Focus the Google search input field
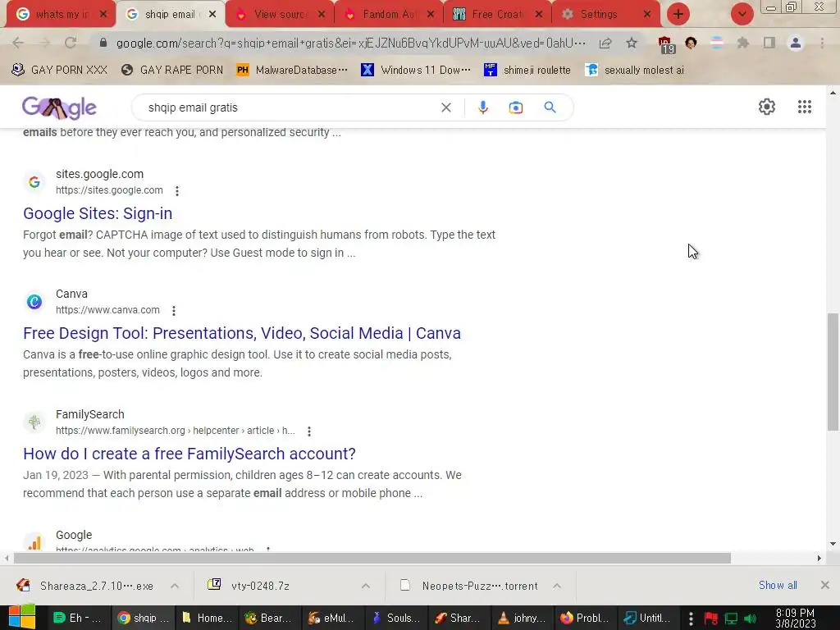Screen dimensions: 840x630 pos(290,107)
